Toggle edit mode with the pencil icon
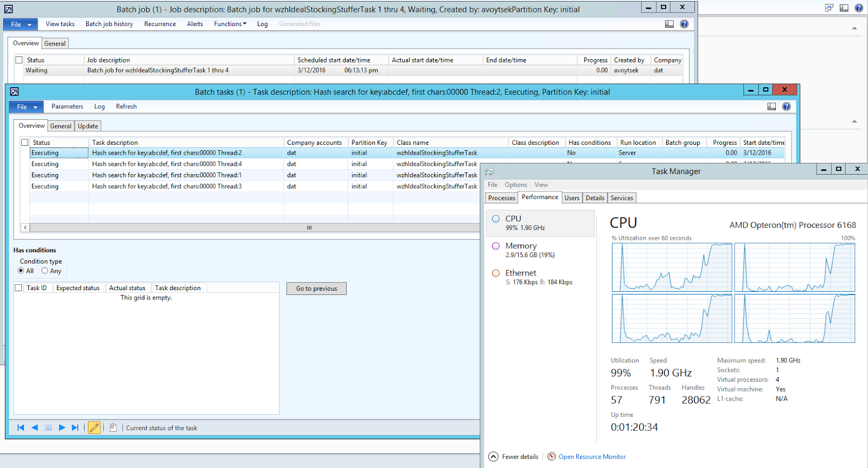 pos(94,427)
